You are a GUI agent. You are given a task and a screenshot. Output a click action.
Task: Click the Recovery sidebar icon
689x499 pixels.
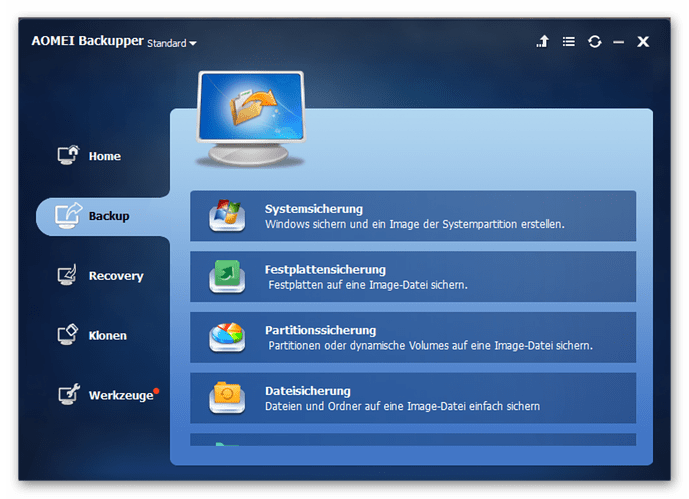tap(67, 275)
